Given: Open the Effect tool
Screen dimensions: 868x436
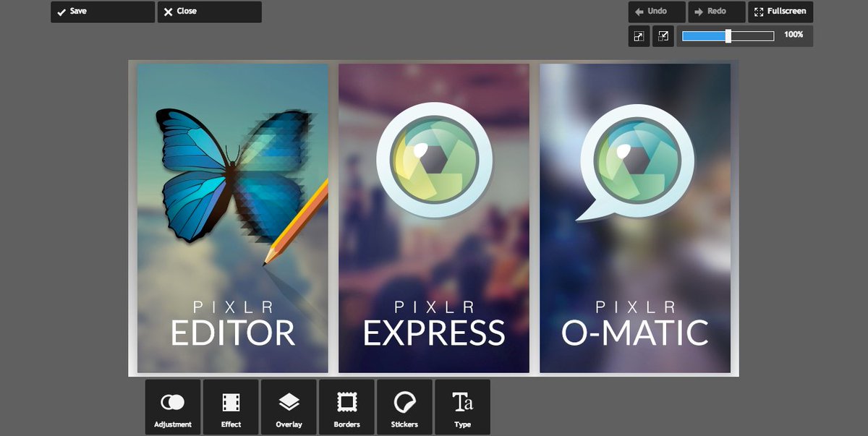Looking at the screenshot, I should coord(231,407).
